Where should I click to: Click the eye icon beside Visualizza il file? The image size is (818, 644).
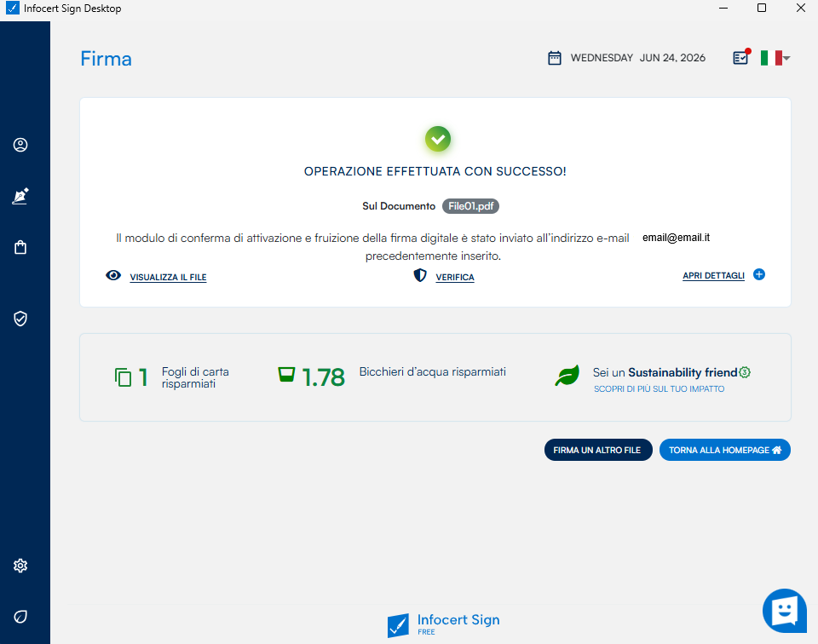tap(113, 275)
